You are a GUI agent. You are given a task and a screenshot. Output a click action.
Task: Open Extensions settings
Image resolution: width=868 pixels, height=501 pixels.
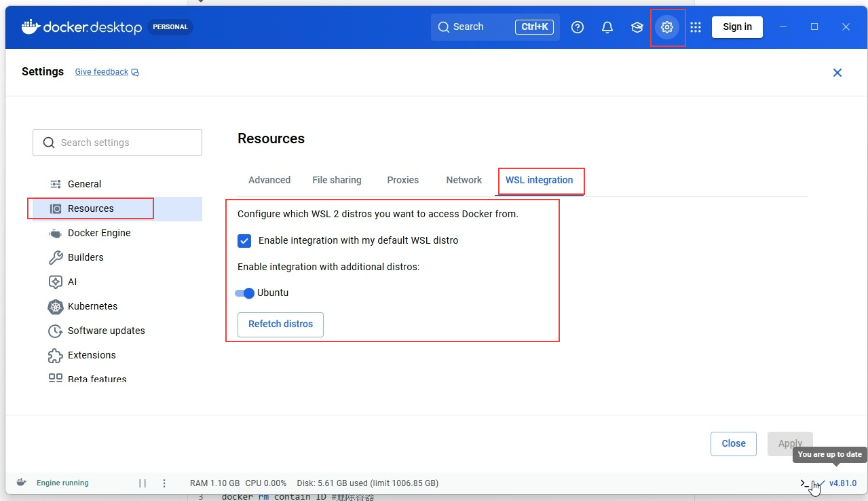117,355
